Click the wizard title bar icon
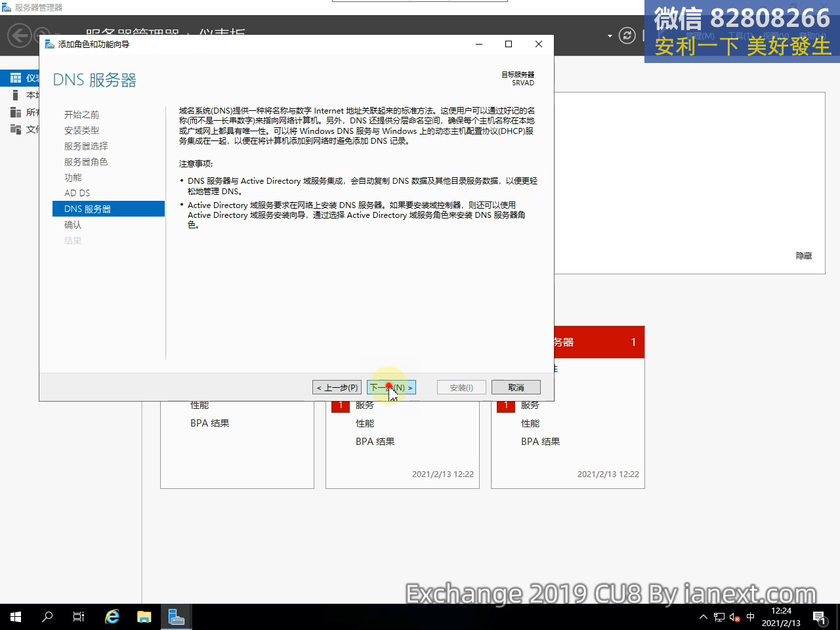 (49, 44)
